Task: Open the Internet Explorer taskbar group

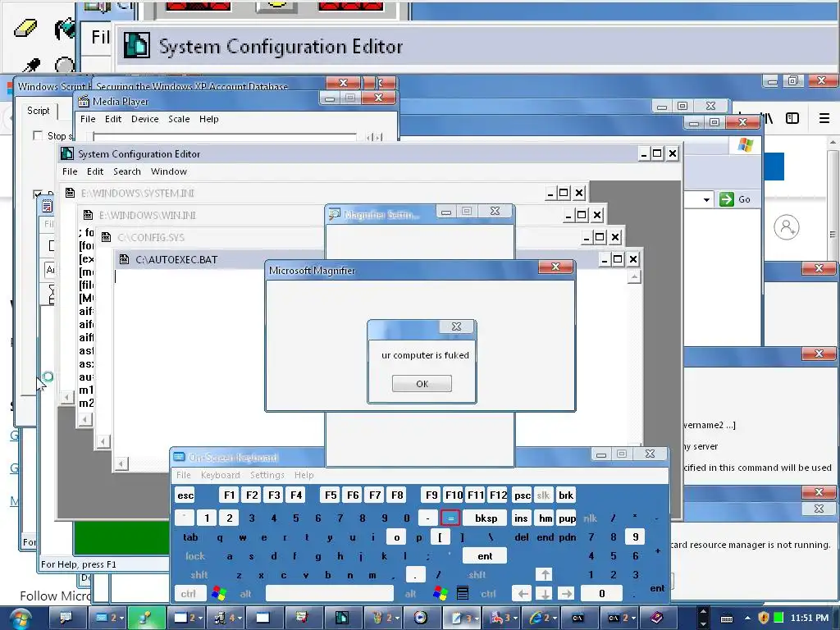Action: click(x=541, y=618)
